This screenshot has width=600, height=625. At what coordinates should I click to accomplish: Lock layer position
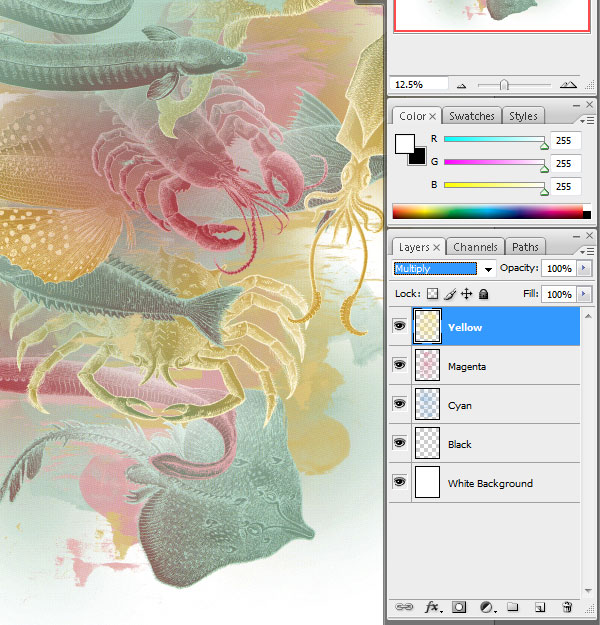pos(466,294)
